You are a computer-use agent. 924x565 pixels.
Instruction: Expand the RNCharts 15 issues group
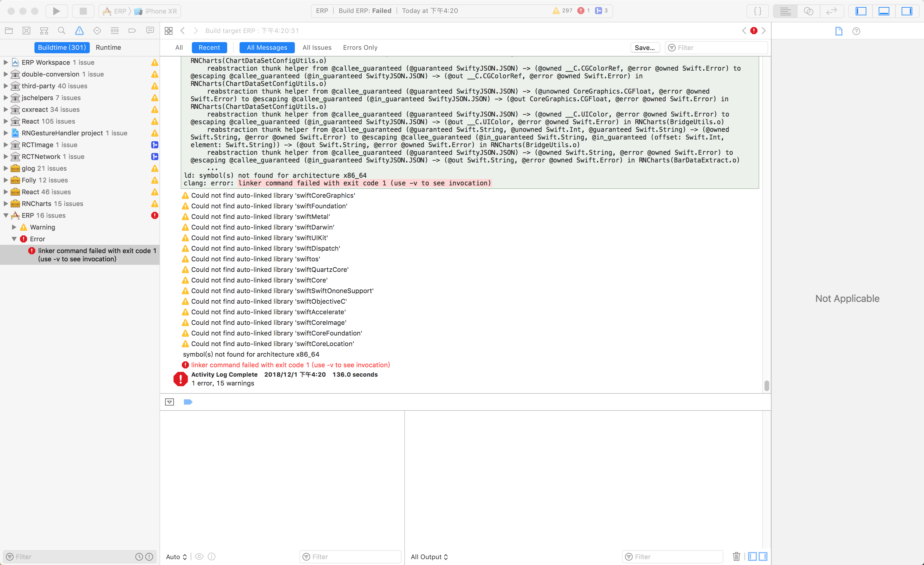[x=5, y=204]
